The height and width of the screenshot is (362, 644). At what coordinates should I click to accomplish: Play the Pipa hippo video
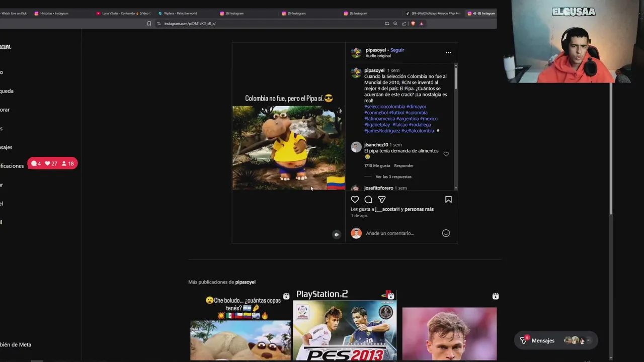click(289, 148)
